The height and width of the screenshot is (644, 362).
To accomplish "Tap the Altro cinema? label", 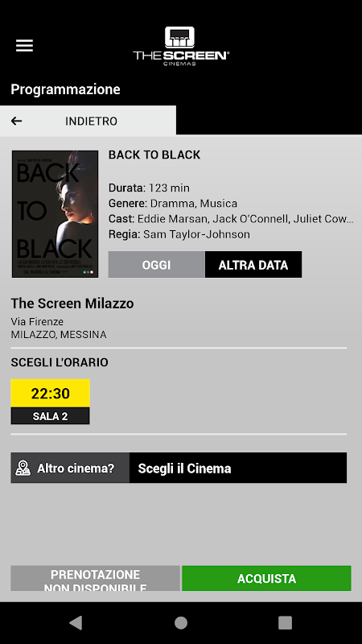I will (x=76, y=469).
